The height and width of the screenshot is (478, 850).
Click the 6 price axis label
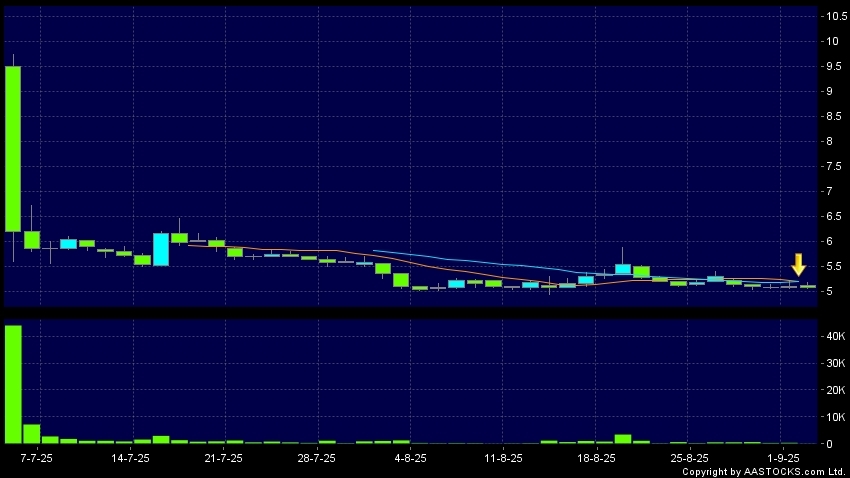click(829, 241)
